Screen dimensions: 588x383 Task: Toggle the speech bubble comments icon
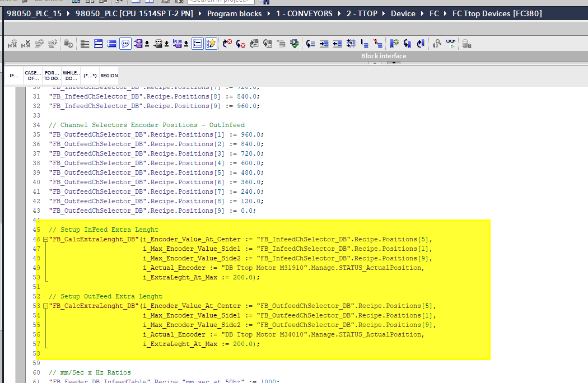click(x=125, y=44)
